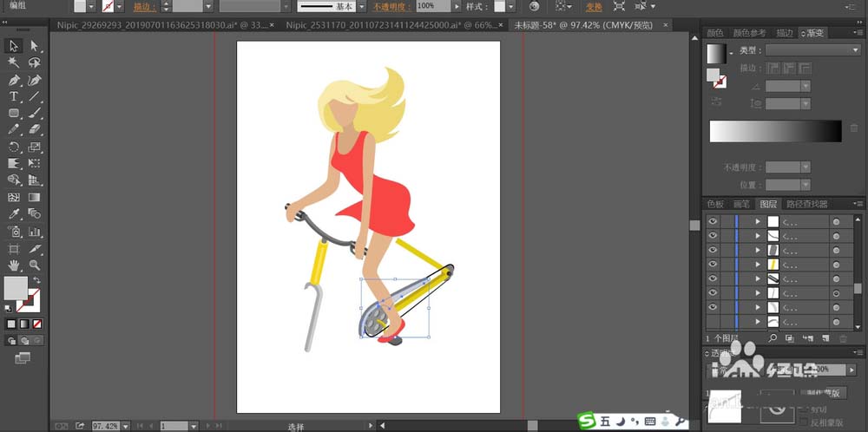Create new layer in Layers panel
Viewport: 868px width, 432px height.
point(825,338)
